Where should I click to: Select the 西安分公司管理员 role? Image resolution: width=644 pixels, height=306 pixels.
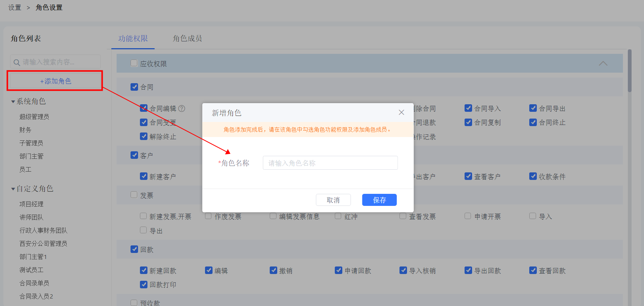(43, 244)
